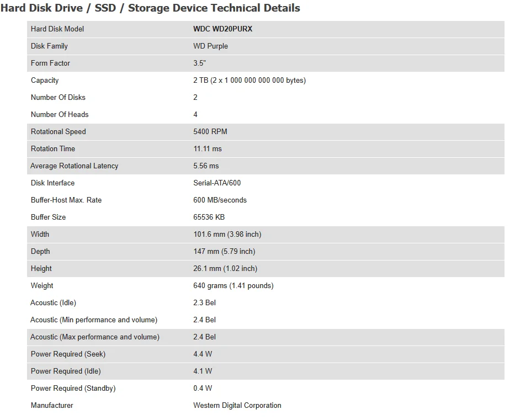Select the Number Of Disks label
Viewport: 531px width, 420px height.
(58, 97)
